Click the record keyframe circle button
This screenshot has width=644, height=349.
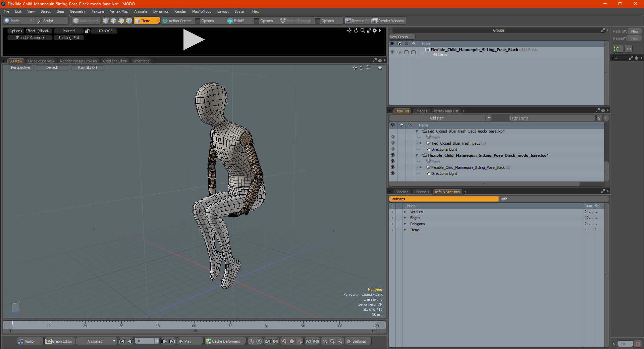[292, 341]
